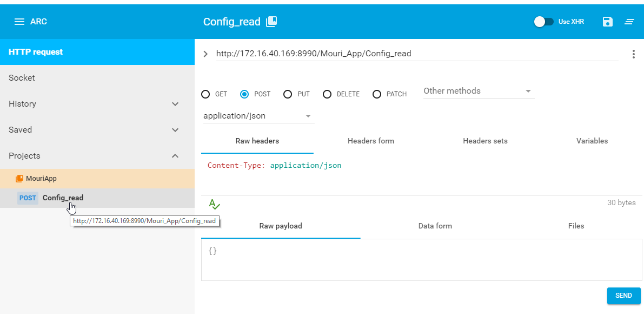Click the green headers validation checkmark
The height and width of the screenshot is (314, 644).
coord(214,204)
